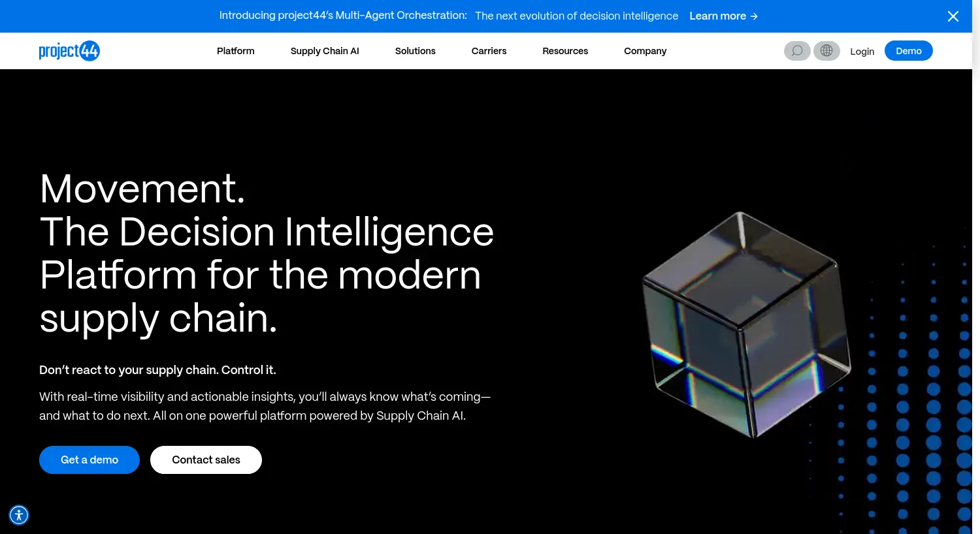Click the 3D glass cube graphic

[x=746, y=324]
